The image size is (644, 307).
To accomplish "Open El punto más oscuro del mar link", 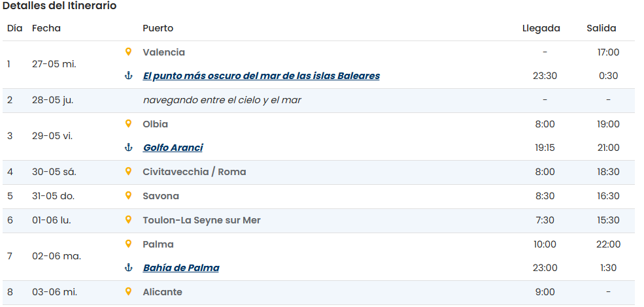I will point(261,76).
